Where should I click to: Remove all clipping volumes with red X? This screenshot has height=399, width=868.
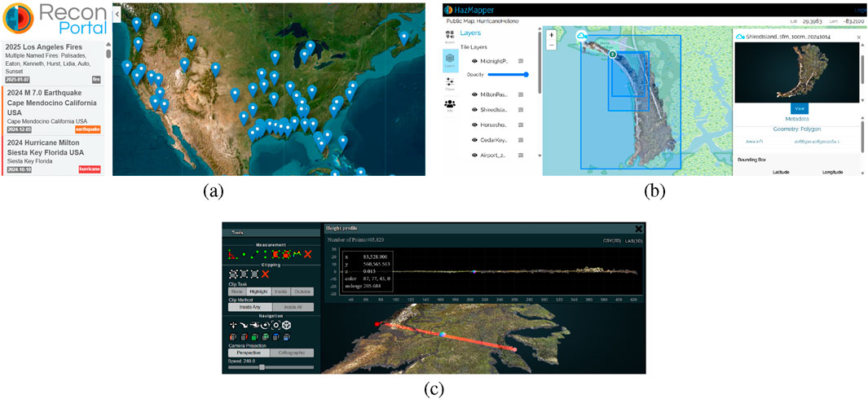[x=265, y=274]
